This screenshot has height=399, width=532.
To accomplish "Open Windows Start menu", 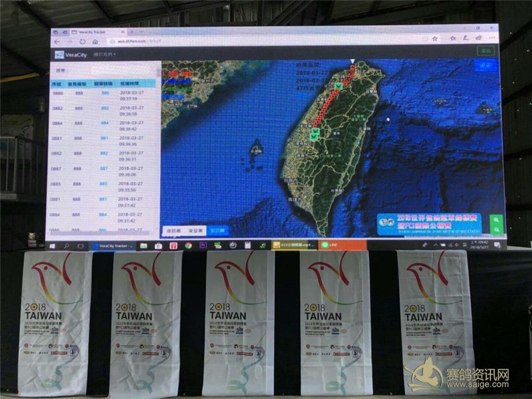I will [53, 246].
